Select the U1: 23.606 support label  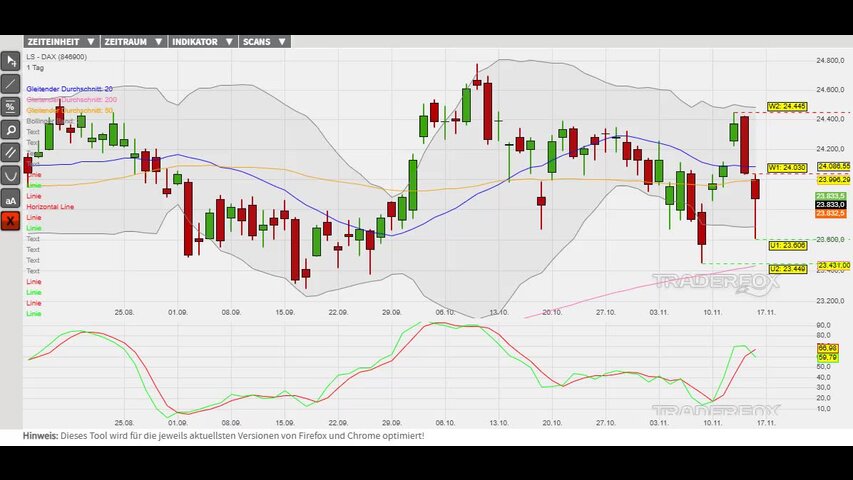(786, 245)
